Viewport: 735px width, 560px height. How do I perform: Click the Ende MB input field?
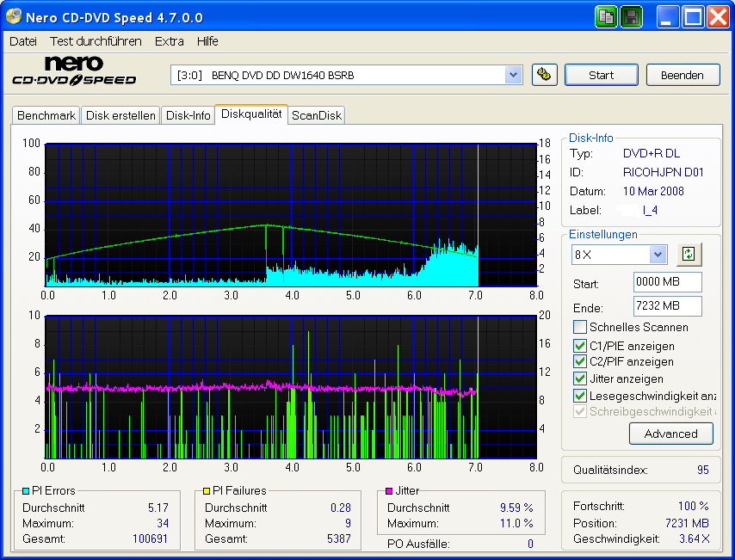pos(667,306)
